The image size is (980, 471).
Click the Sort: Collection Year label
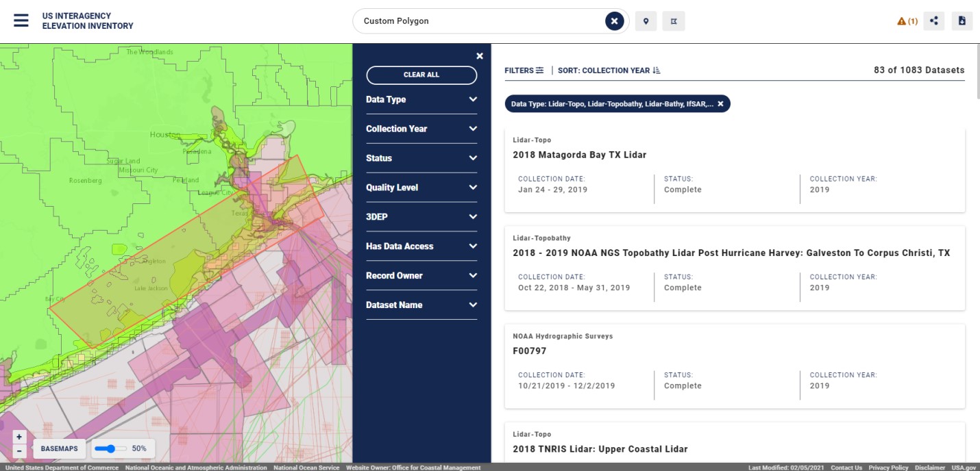tap(604, 71)
